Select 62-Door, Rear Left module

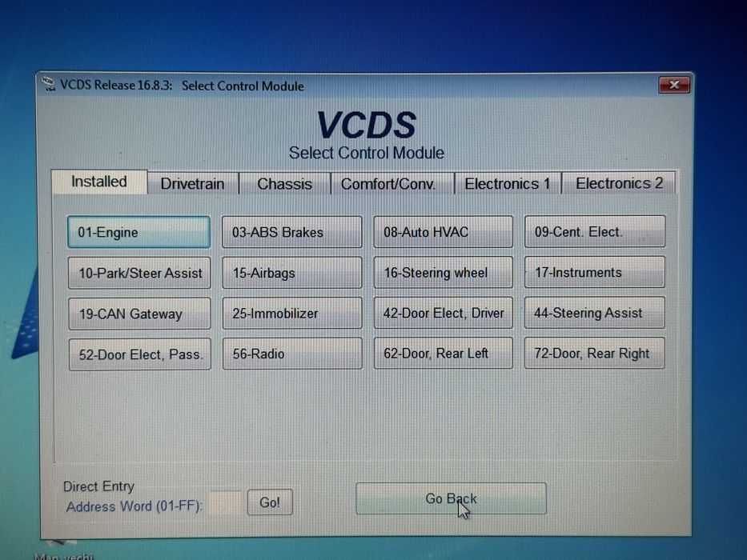coord(443,353)
